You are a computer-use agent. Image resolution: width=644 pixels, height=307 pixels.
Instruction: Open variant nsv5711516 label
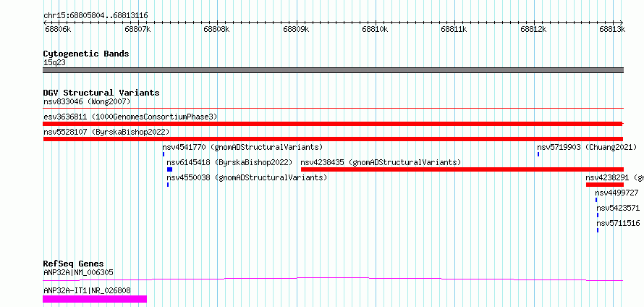coord(618,223)
